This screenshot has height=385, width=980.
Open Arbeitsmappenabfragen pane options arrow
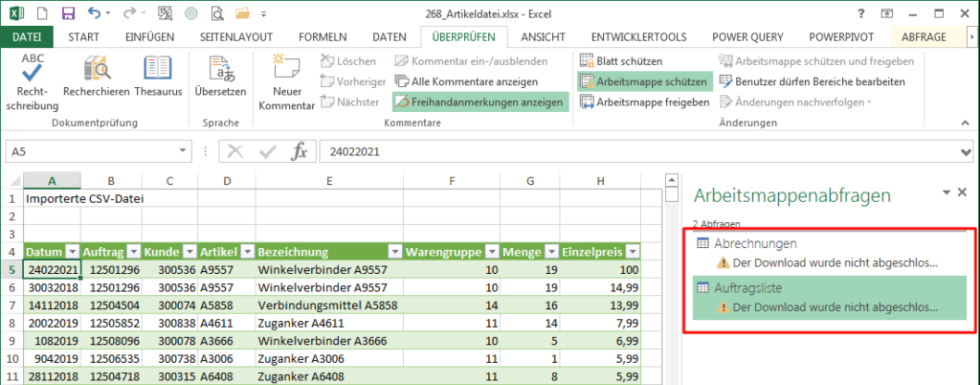(x=947, y=192)
